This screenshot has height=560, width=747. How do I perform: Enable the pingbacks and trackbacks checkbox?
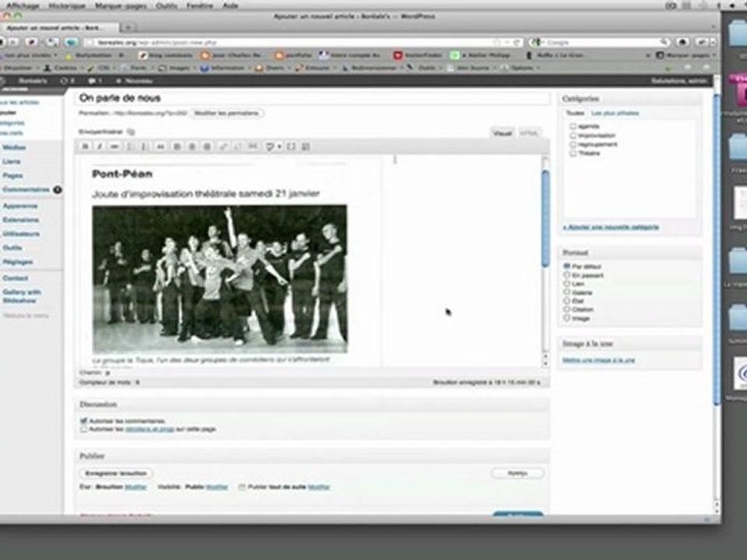84,429
